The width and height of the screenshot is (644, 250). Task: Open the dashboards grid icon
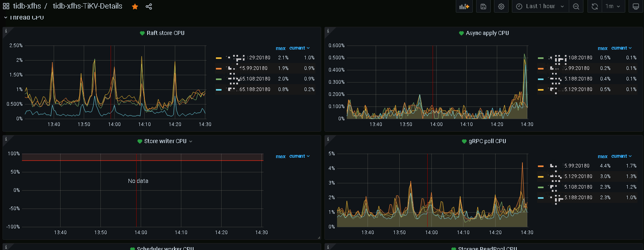coord(6,7)
